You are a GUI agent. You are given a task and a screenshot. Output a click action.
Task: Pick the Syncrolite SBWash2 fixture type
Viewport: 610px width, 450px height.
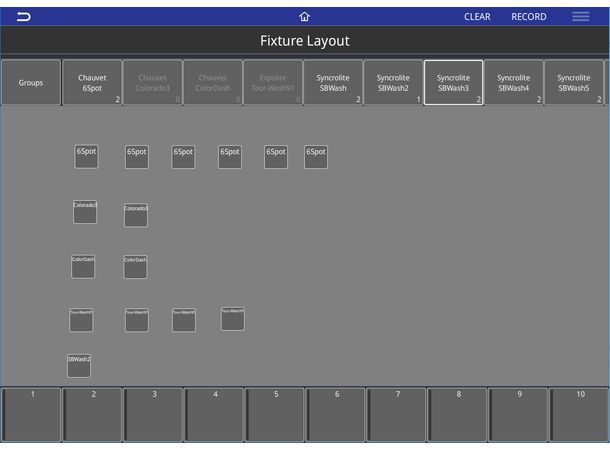click(393, 83)
